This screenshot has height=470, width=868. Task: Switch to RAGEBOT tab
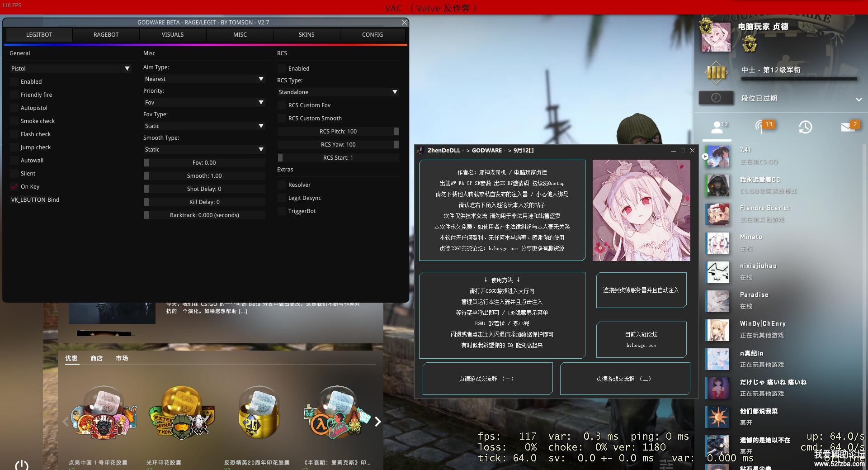click(106, 34)
